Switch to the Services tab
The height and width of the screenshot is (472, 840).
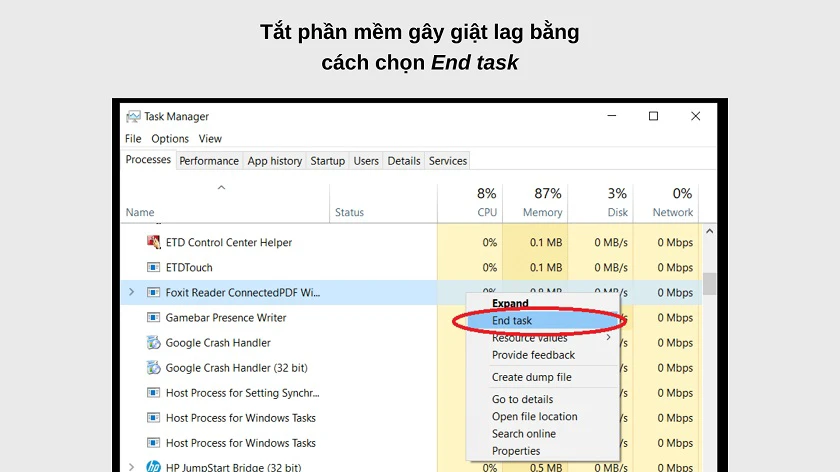[x=448, y=161]
